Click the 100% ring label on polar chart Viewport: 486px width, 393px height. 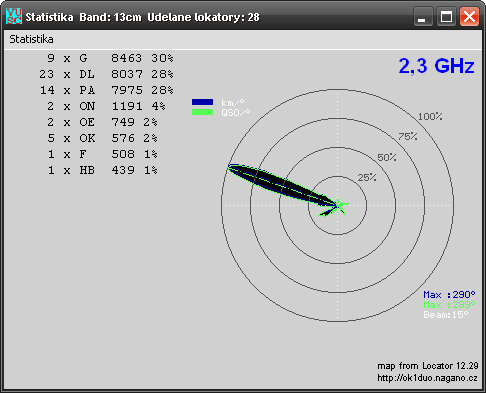(430, 117)
